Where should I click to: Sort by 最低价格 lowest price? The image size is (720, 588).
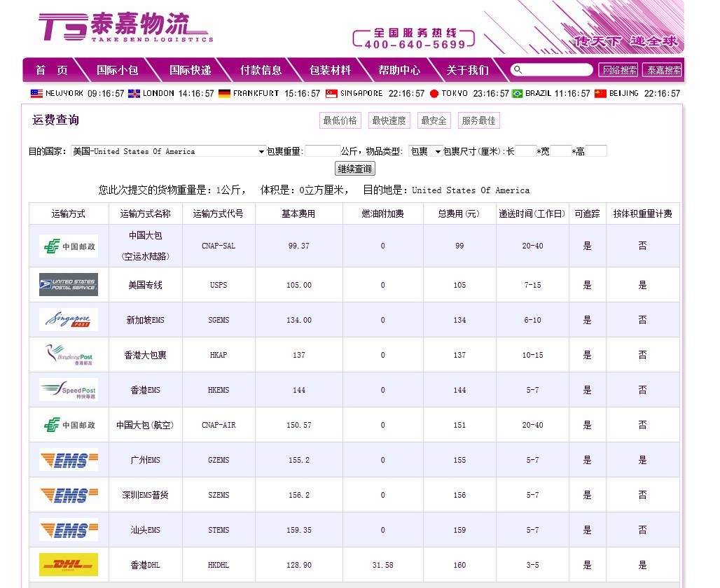[x=340, y=120]
